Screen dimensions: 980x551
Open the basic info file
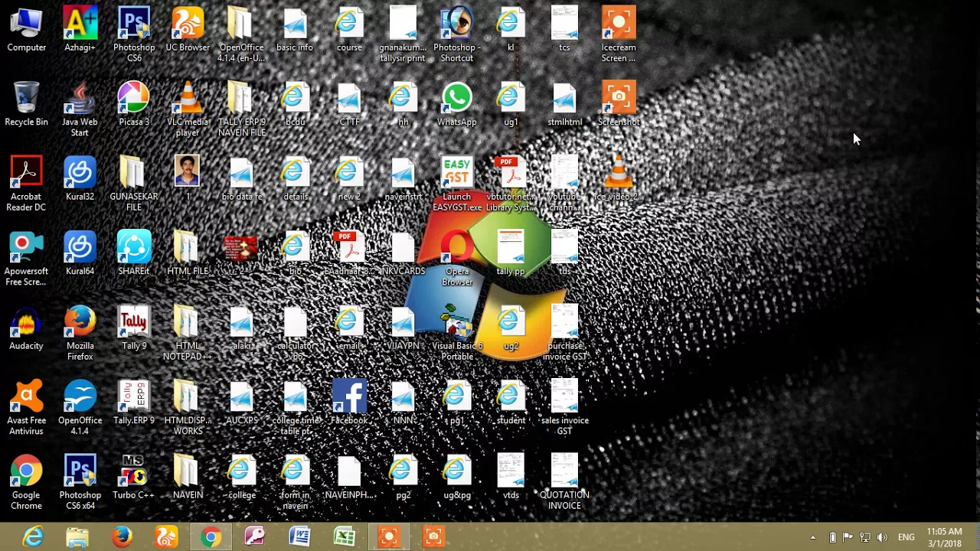pos(296,31)
